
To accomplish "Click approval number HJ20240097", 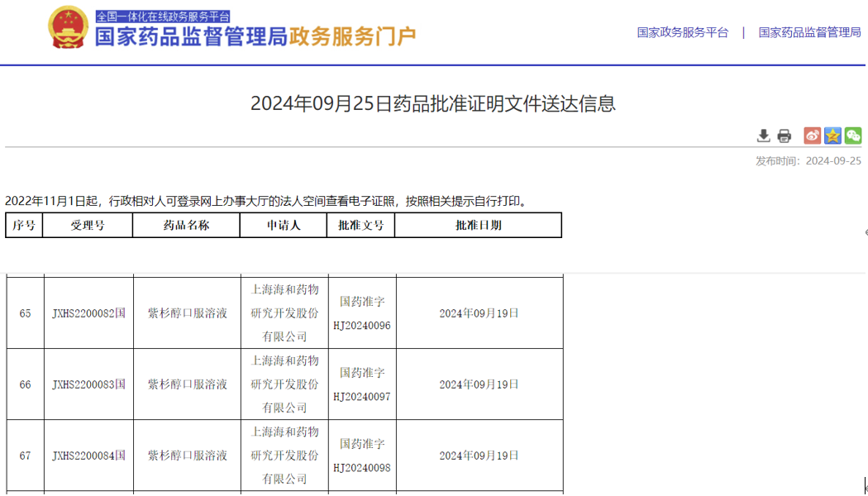I will [x=361, y=397].
